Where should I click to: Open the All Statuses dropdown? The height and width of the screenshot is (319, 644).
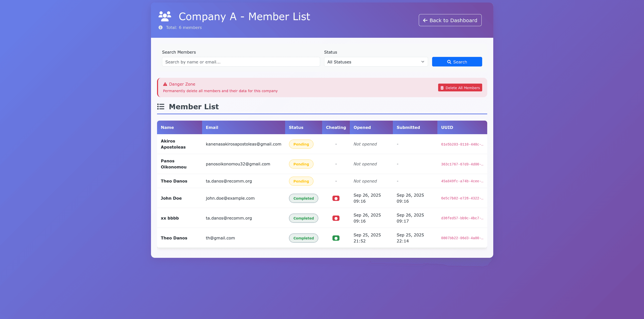point(376,62)
